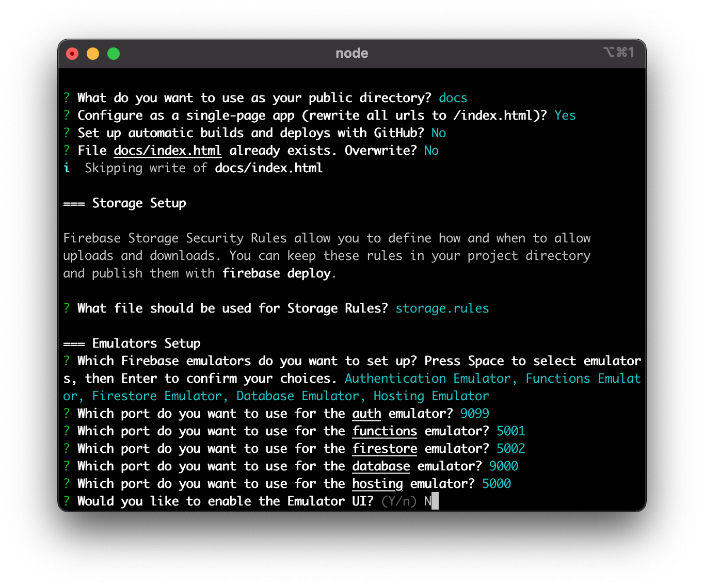Click the 'Skipping write of' info line

point(146,168)
